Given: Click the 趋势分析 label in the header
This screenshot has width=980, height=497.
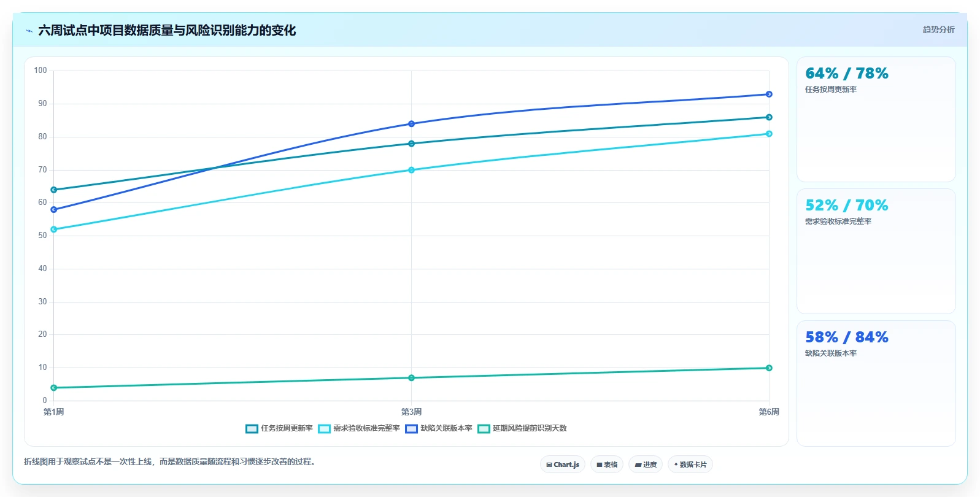Looking at the screenshot, I should [938, 29].
